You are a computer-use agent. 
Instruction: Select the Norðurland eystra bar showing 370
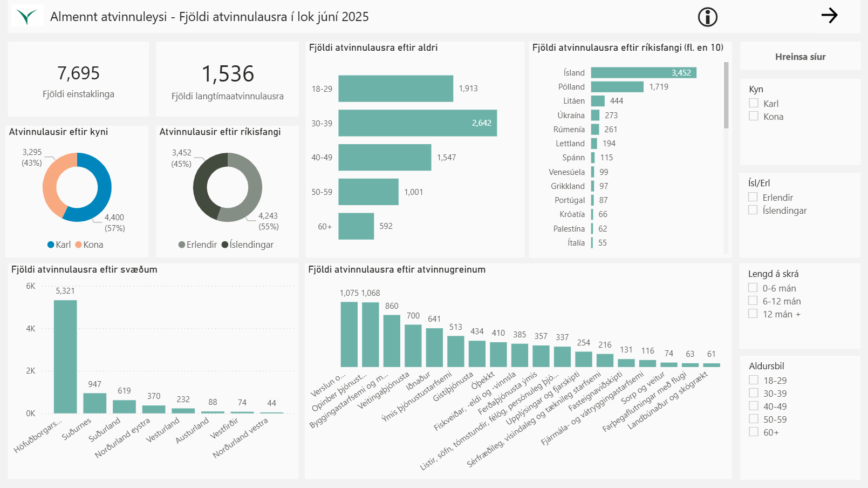pos(154,410)
